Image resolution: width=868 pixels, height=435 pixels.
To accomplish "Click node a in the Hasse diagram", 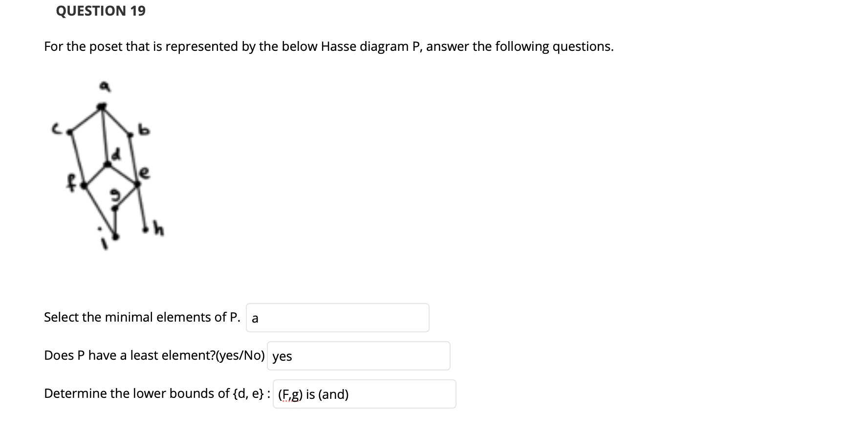I will [102, 106].
